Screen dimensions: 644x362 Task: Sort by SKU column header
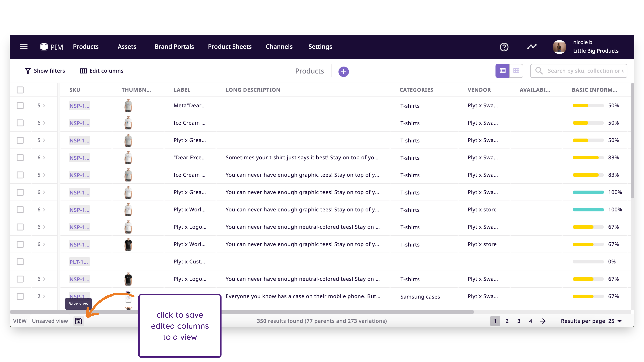[75, 90]
